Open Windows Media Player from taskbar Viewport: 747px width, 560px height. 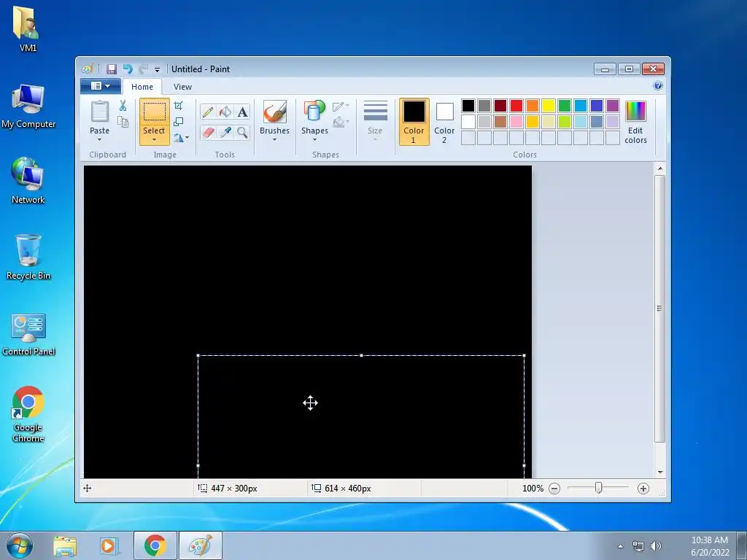[108, 546]
